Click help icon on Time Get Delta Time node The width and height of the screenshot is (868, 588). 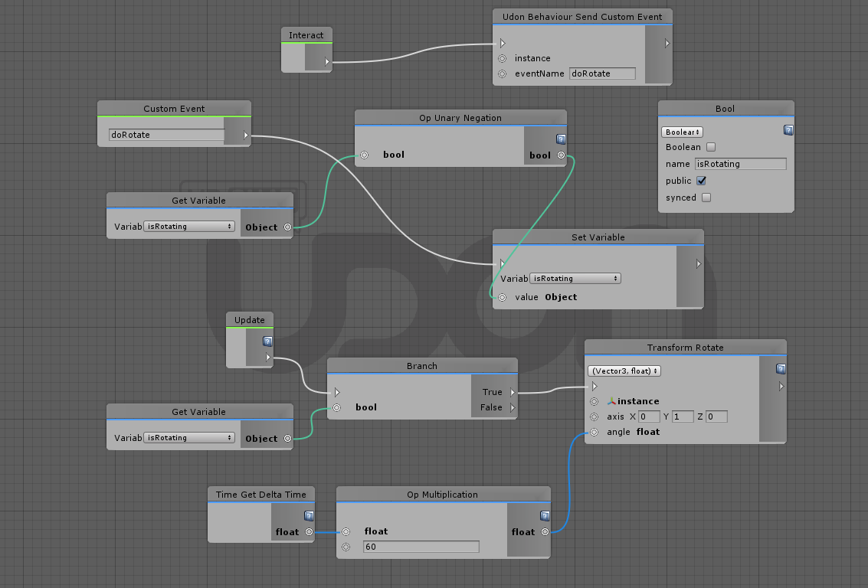[309, 516]
